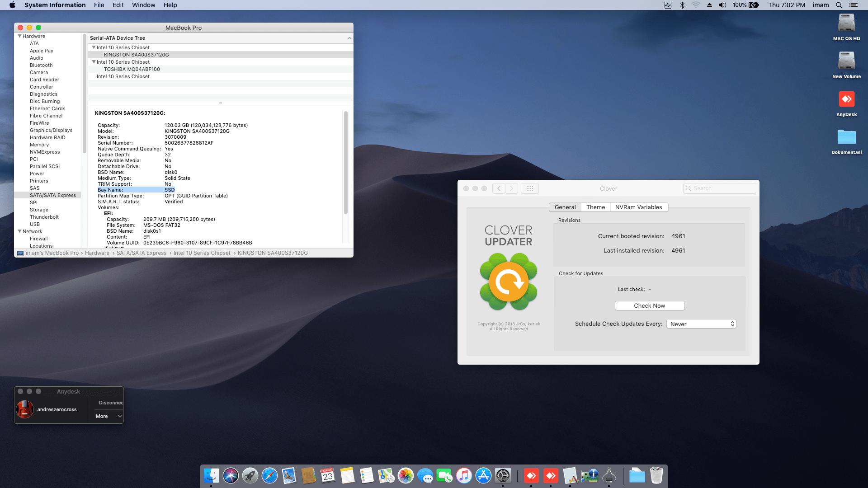Click the Check Now button
The width and height of the screenshot is (868, 488).
click(649, 306)
